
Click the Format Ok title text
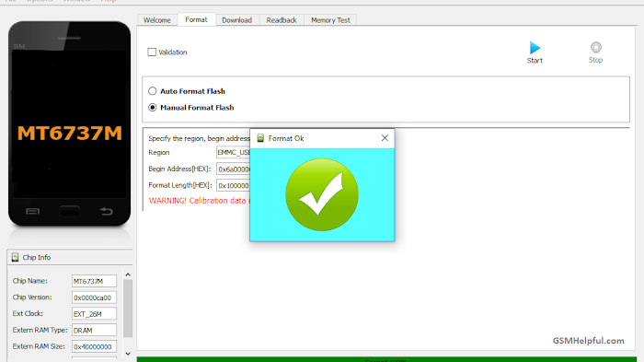click(x=286, y=139)
